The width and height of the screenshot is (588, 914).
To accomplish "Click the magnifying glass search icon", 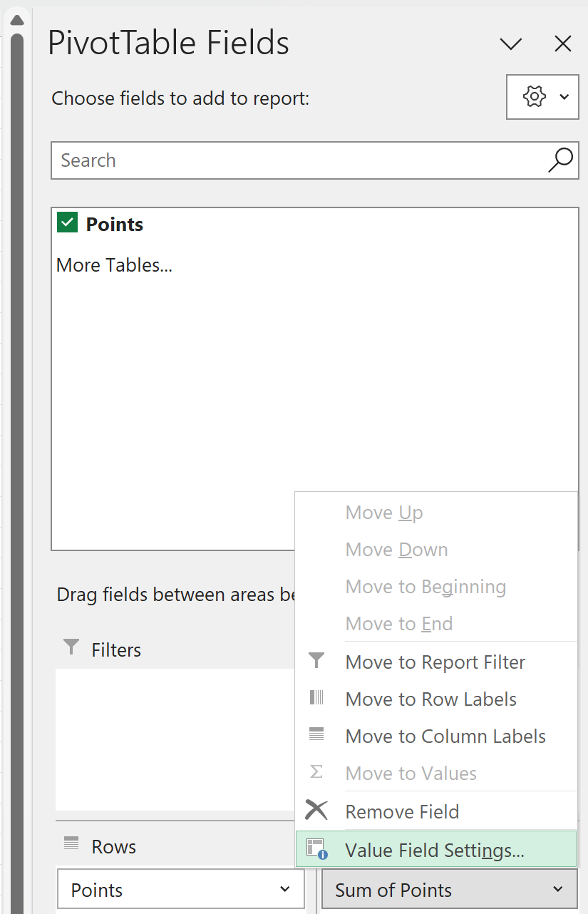I will pyautogui.click(x=560, y=160).
